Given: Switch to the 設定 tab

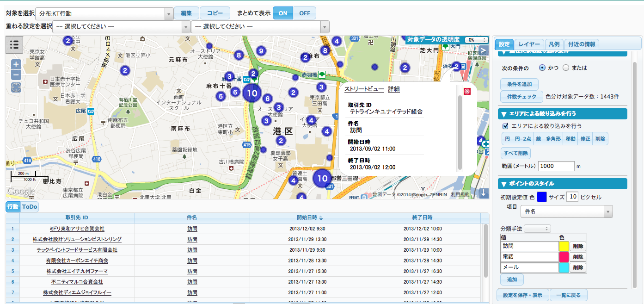Looking at the screenshot, I should coord(504,44).
